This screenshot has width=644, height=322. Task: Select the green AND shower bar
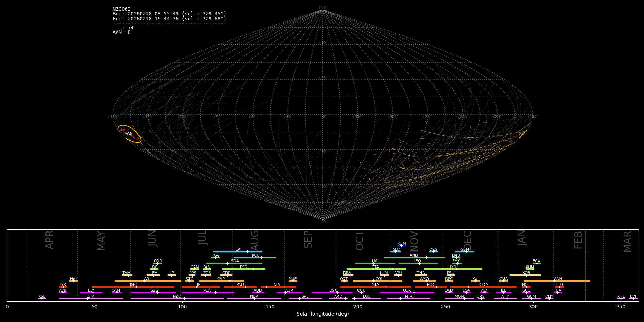click(414, 258)
